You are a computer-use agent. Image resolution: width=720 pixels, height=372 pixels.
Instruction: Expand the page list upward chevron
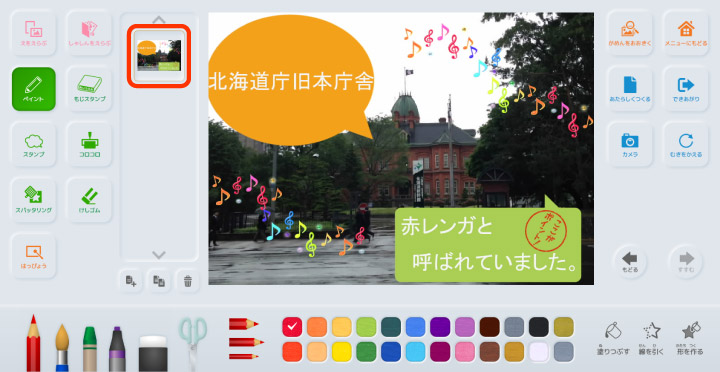point(159,20)
